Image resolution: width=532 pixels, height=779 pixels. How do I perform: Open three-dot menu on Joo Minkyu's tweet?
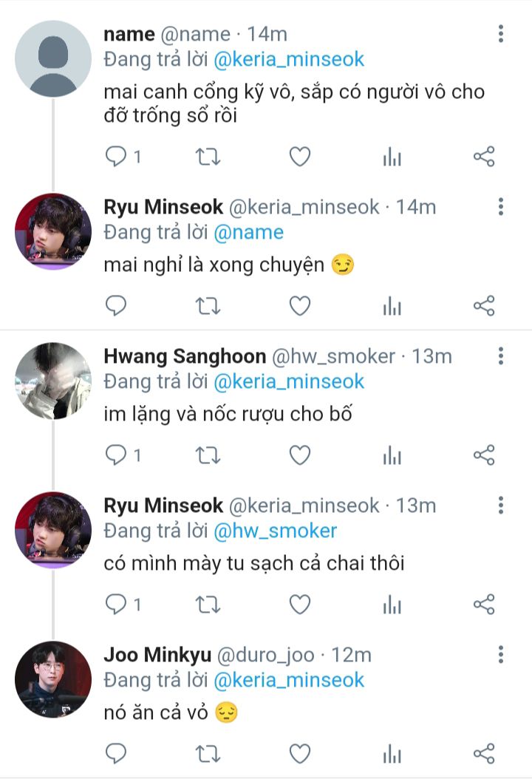click(501, 654)
